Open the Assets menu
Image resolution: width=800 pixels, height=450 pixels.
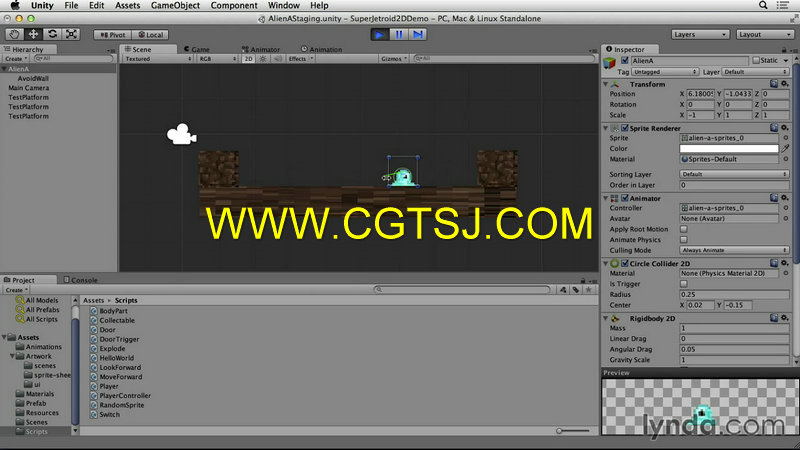tap(128, 6)
